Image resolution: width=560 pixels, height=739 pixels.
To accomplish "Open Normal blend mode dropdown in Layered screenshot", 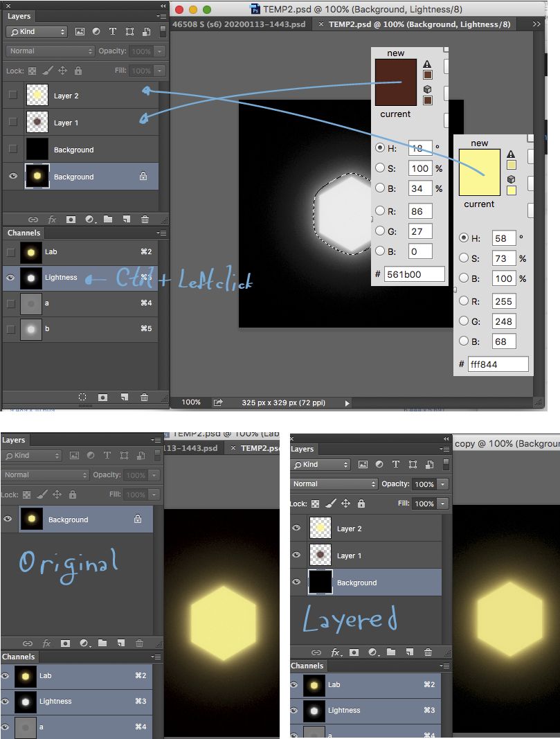I will [x=334, y=484].
